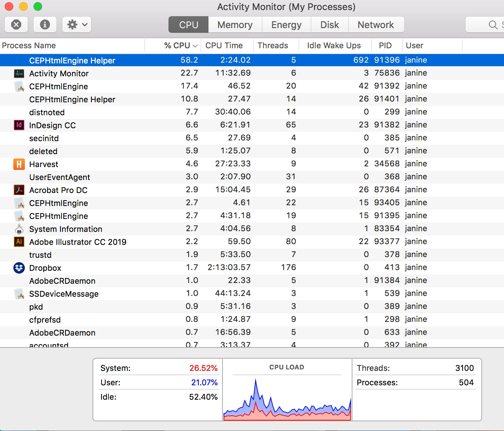Click the Dropbox app icon

pos(19,268)
